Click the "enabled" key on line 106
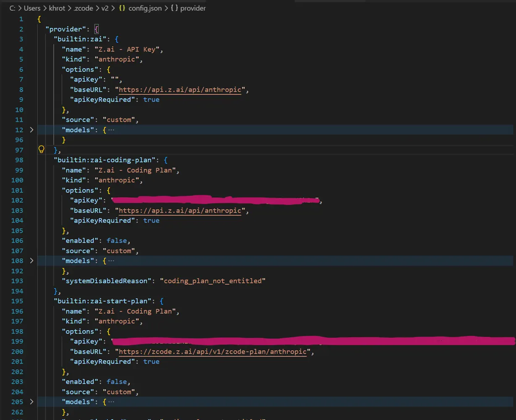Viewport: 516px width, 420px height. click(x=80, y=241)
